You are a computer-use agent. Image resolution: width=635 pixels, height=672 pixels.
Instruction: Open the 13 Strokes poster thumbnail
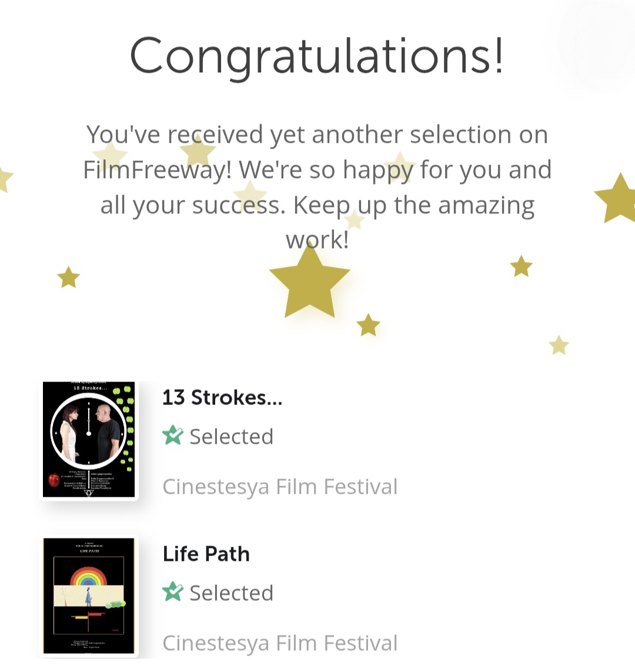pyautogui.click(x=89, y=440)
